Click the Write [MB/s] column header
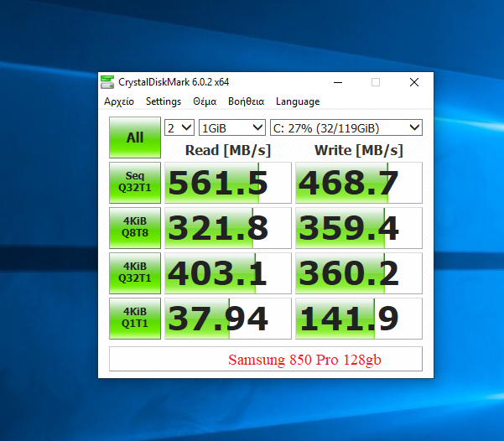The width and height of the screenshot is (504, 441). (359, 150)
